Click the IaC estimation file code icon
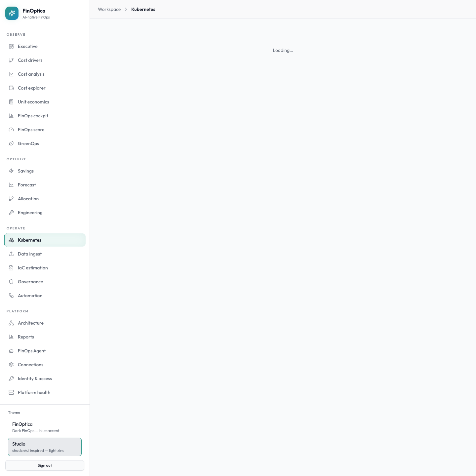The image size is (476, 476). [11, 268]
